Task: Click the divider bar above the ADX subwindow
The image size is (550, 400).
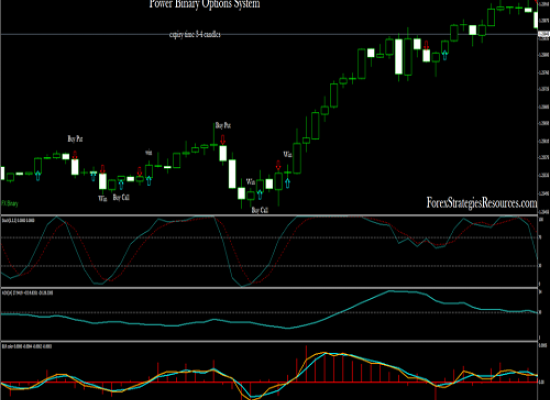Action: pos(269,288)
